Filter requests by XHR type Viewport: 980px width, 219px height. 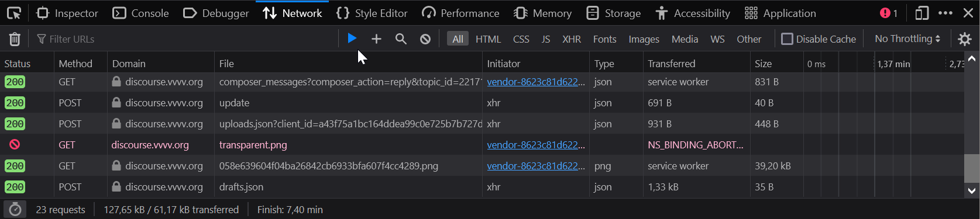point(572,39)
